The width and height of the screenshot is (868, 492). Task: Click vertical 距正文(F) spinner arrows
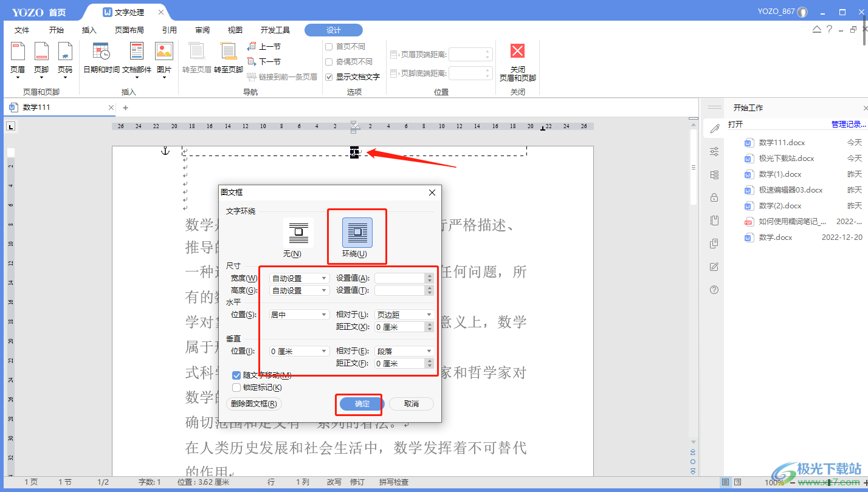coord(430,363)
